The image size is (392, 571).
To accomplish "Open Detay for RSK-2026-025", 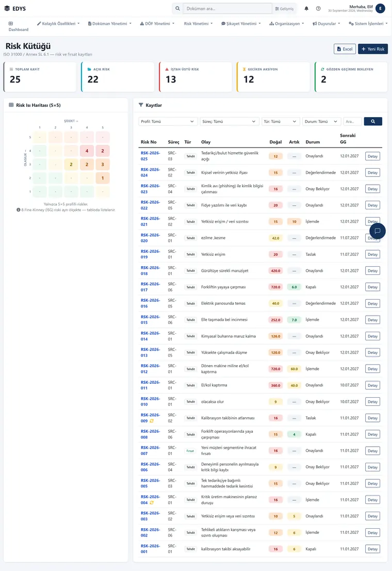I will click(x=373, y=156).
